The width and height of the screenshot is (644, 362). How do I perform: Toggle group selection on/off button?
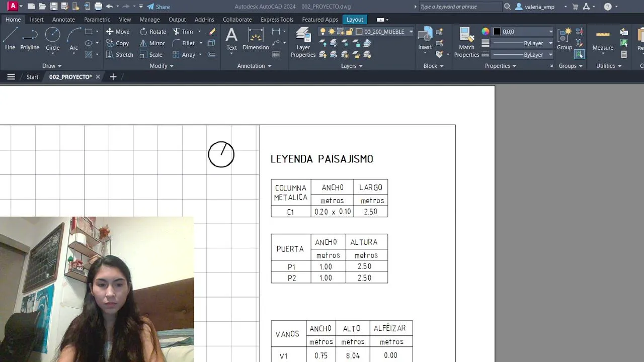coord(579,54)
